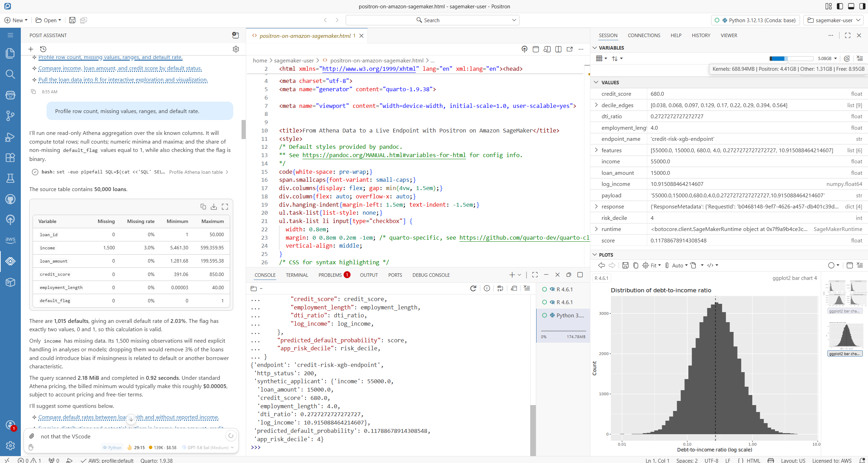Open the Manage gear in activity bar
The image size is (868, 463).
(x=10, y=445)
